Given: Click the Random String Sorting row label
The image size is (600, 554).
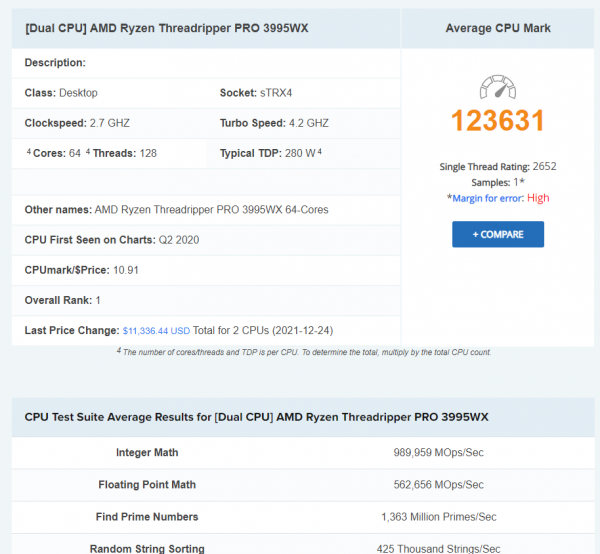Looking at the screenshot, I should 147,549.
